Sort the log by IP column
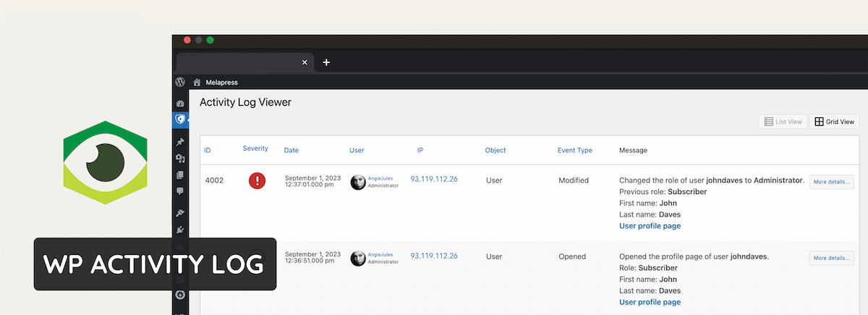The image size is (868, 315). [420, 150]
